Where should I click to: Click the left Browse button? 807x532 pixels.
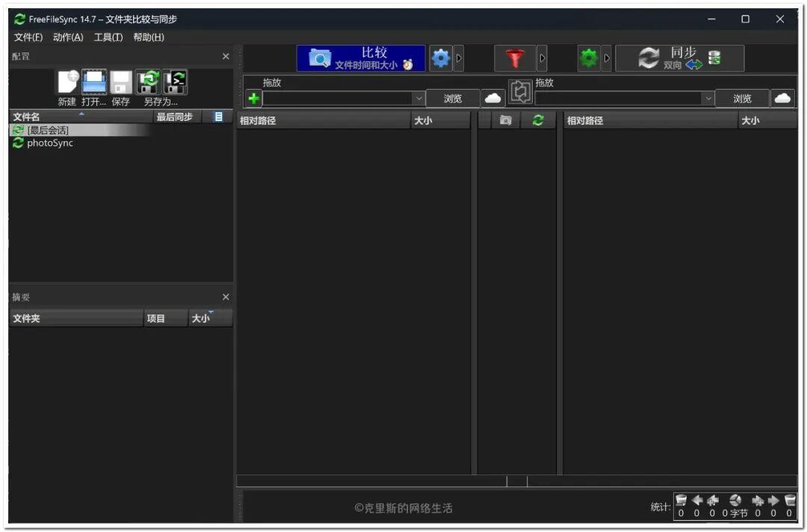coord(453,99)
